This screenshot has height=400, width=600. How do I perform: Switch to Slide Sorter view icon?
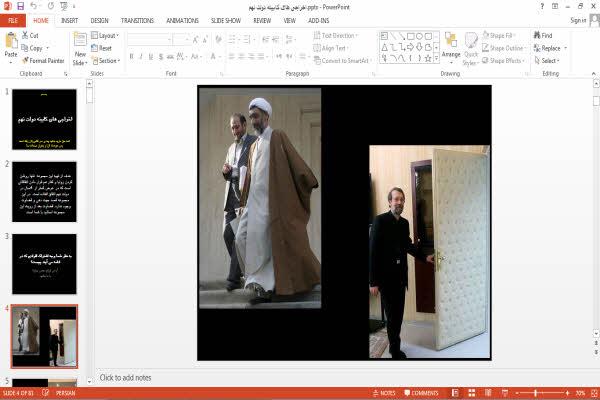coord(472,393)
